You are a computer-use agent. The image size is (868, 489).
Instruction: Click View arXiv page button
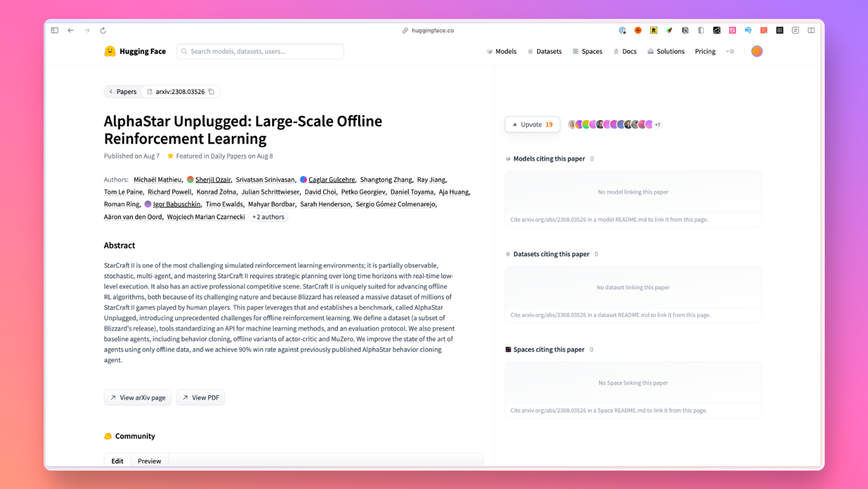138,397
